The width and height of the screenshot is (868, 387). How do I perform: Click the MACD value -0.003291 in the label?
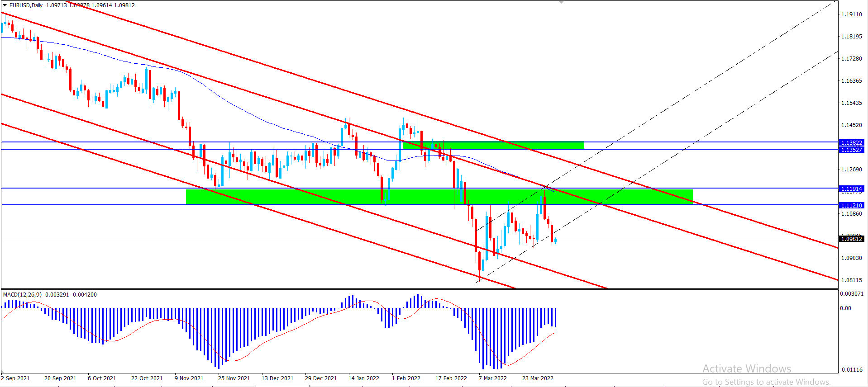[x=57, y=295]
